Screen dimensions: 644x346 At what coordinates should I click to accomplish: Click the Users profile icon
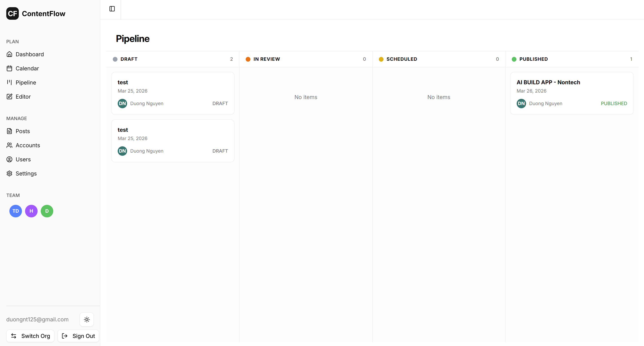(9, 159)
